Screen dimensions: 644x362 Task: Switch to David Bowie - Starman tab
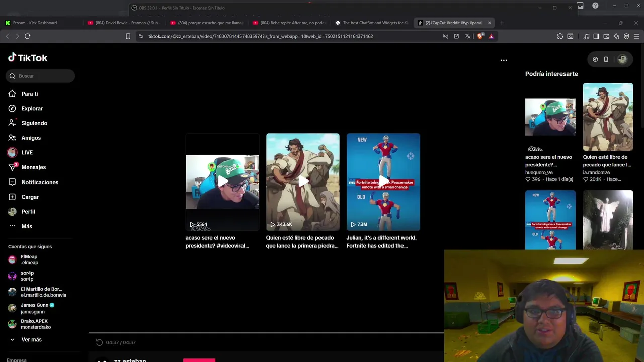(124, 23)
